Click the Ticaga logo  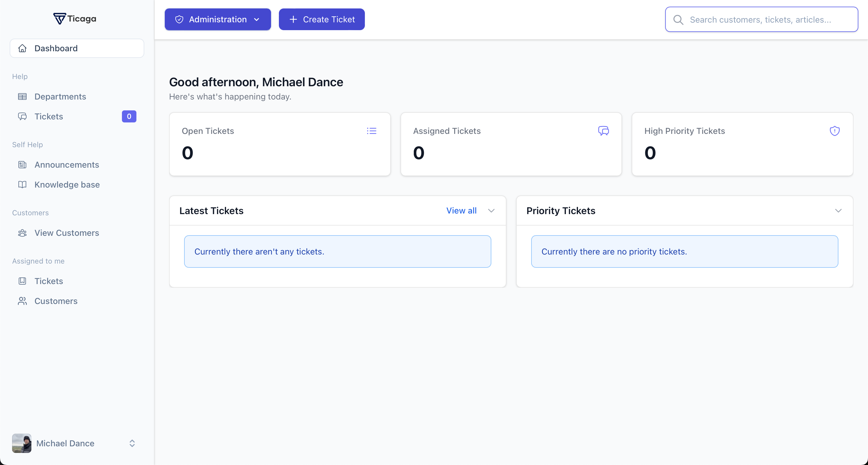[x=75, y=18]
